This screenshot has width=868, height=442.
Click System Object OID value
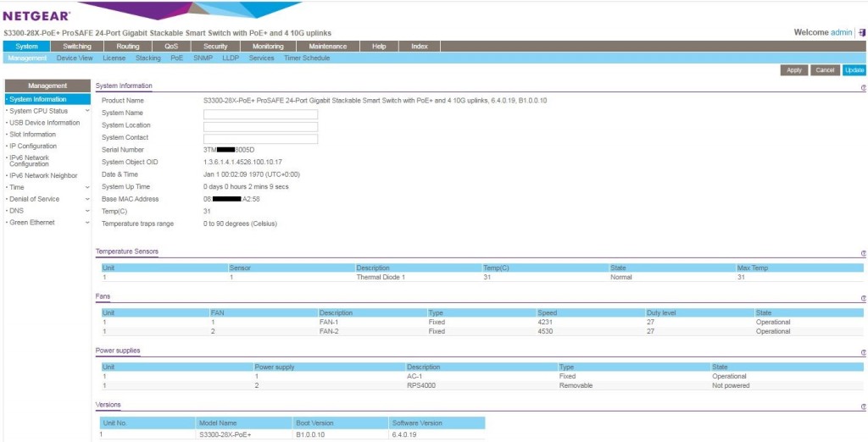(242, 162)
